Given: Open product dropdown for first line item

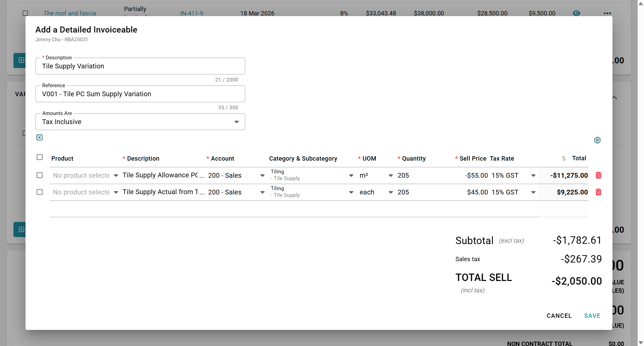Looking at the screenshot, I should [116, 175].
